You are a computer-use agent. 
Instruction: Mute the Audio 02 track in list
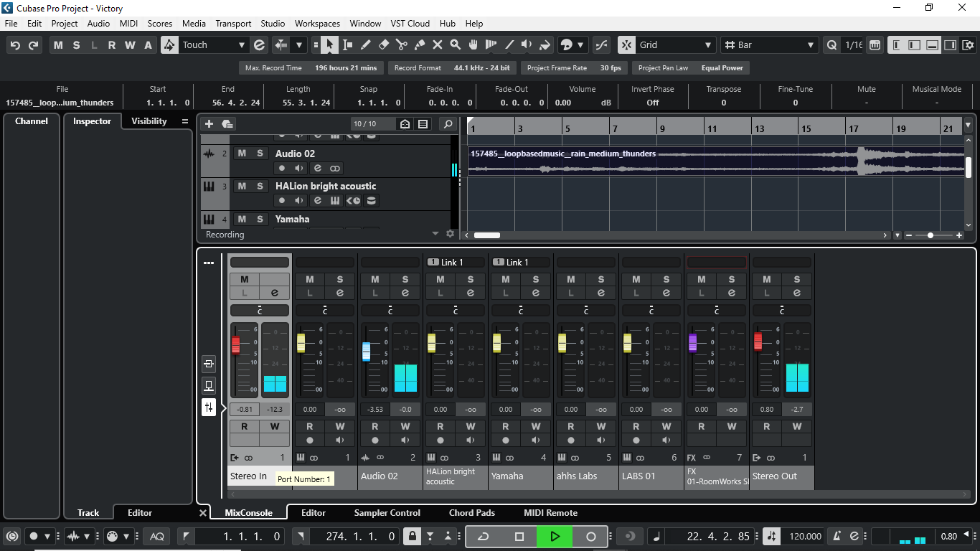[242, 154]
